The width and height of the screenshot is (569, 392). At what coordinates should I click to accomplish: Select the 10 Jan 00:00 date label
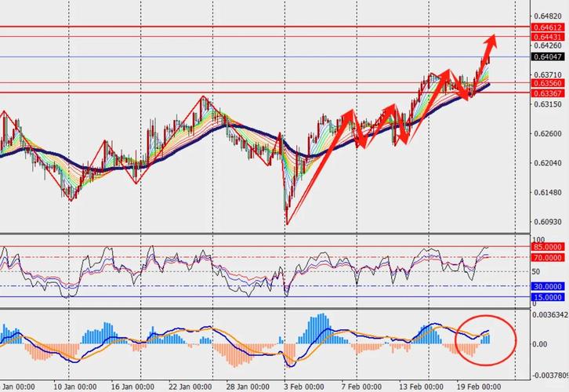[75, 386]
